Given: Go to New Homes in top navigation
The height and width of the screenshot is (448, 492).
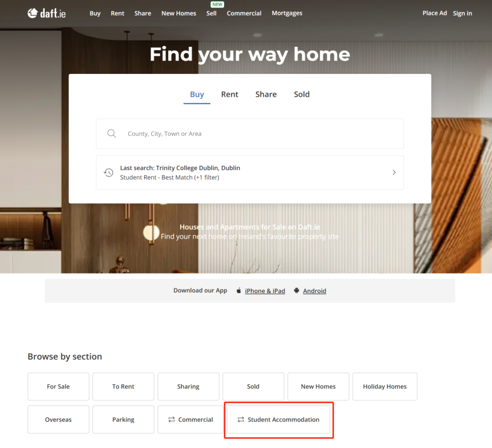Looking at the screenshot, I should 179,13.
